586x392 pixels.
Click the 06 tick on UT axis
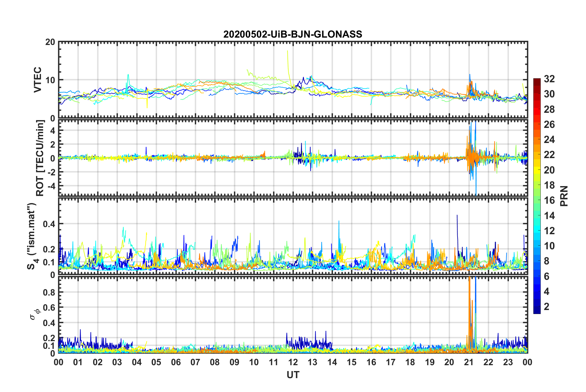tap(176, 362)
